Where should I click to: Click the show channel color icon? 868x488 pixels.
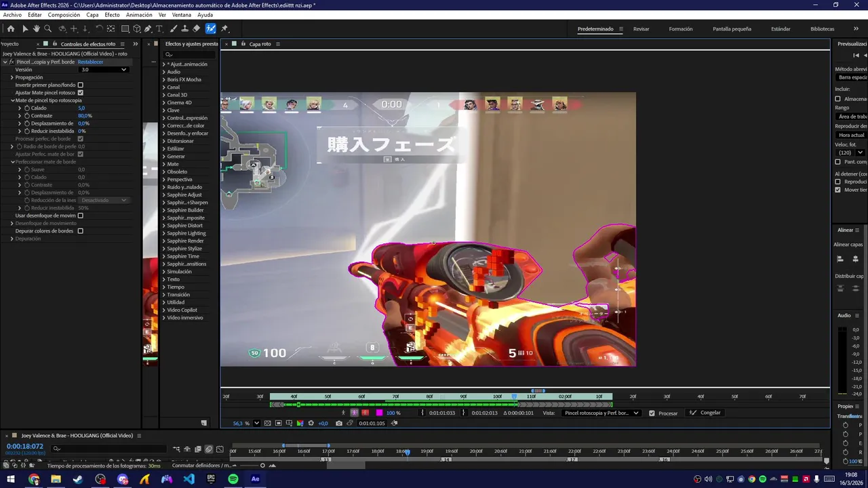pos(300,423)
